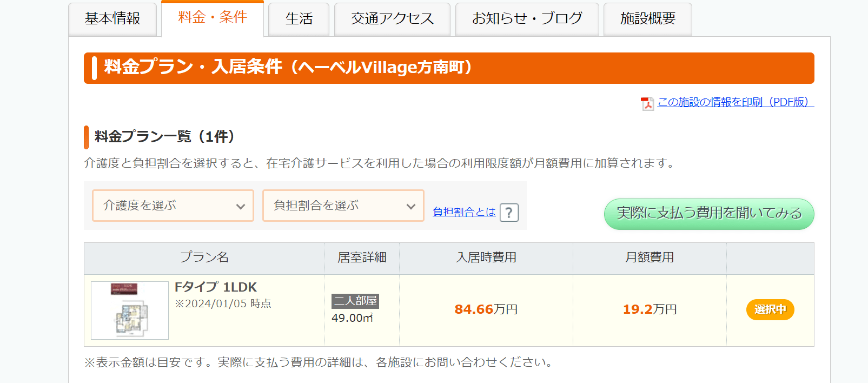Viewport: 868px width, 383px height.
Task: Select the Fタイプ 1LDK plan name
Action: [x=216, y=287]
